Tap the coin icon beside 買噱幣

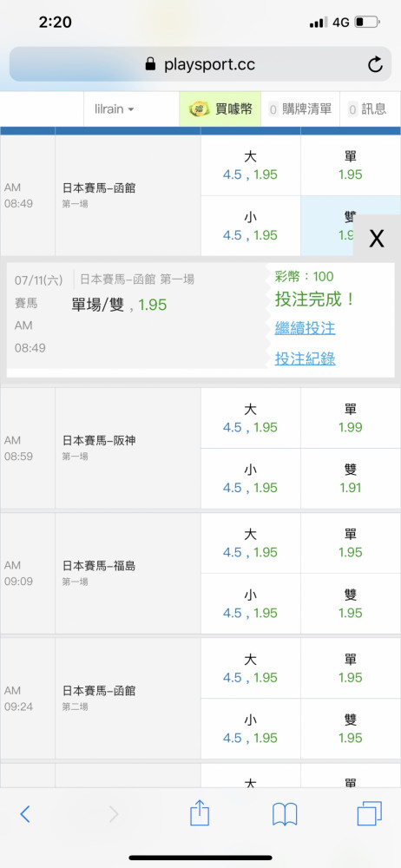tap(199, 109)
